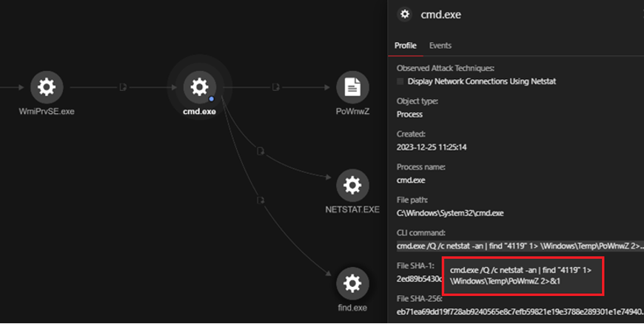
Task: Click the find.exe process node icon
Action: tap(352, 283)
